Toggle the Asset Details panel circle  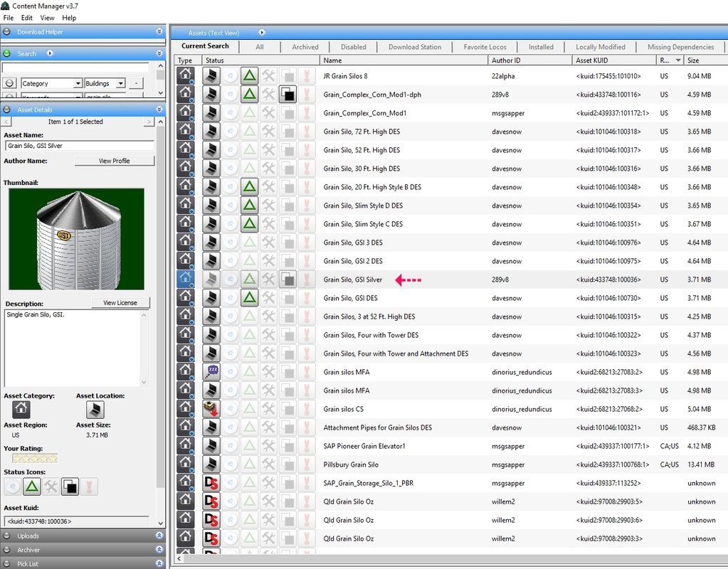pyautogui.click(x=7, y=110)
